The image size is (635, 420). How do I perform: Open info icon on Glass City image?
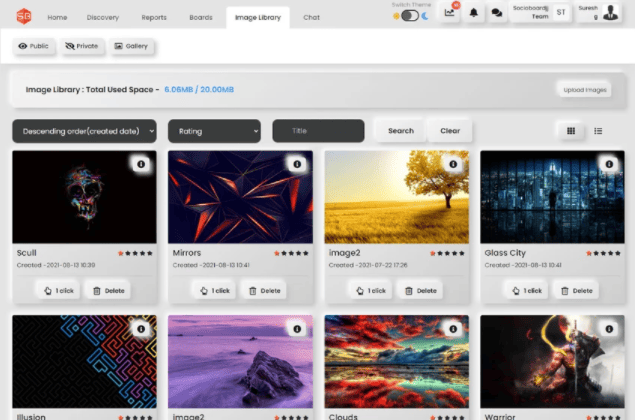pyautogui.click(x=609, y=164)
